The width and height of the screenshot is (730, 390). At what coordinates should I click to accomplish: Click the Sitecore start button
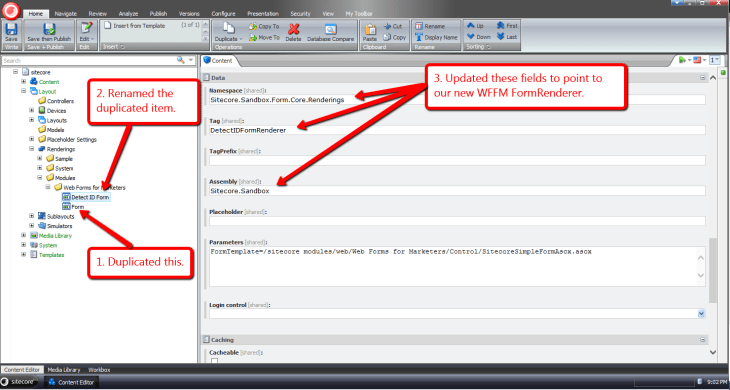(20, 382)
